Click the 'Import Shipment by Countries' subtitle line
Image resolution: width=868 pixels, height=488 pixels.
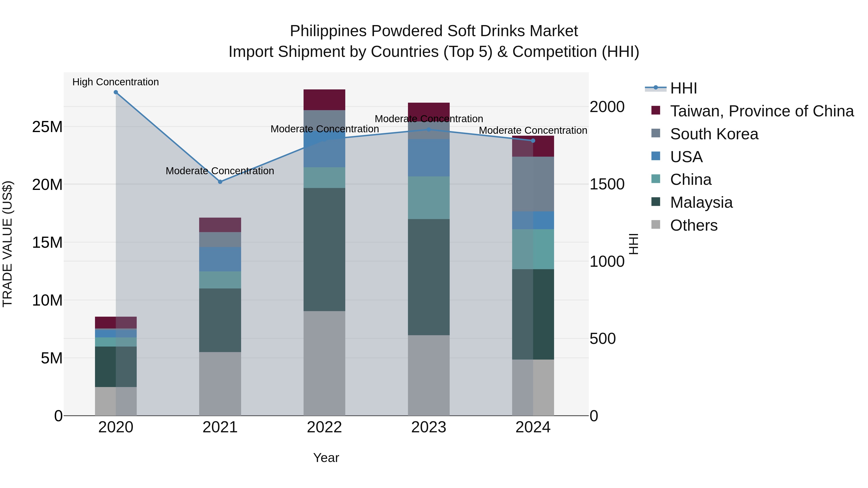pyautogui.click(x=434, y=52)
